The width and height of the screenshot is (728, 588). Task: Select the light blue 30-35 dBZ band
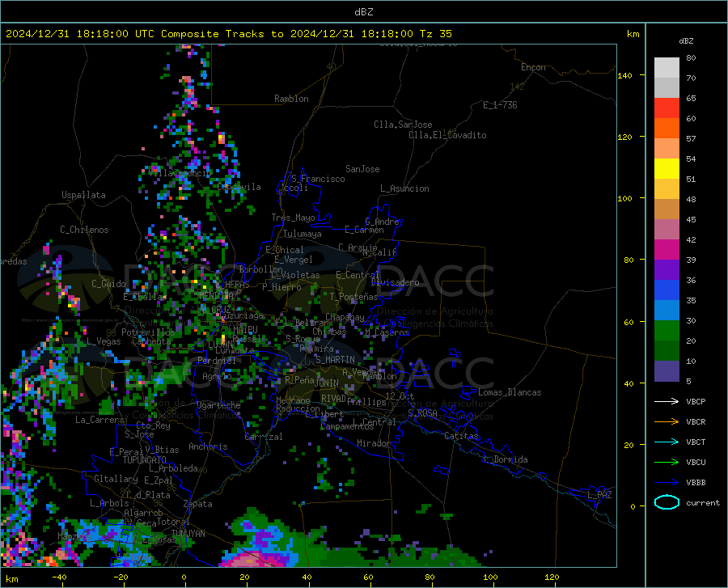667,311
